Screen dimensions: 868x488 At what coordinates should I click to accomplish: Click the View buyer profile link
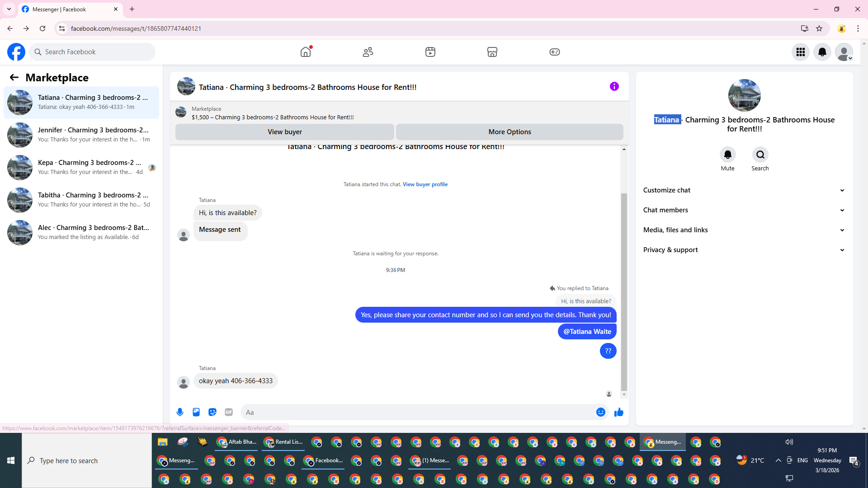pos(425,184)
